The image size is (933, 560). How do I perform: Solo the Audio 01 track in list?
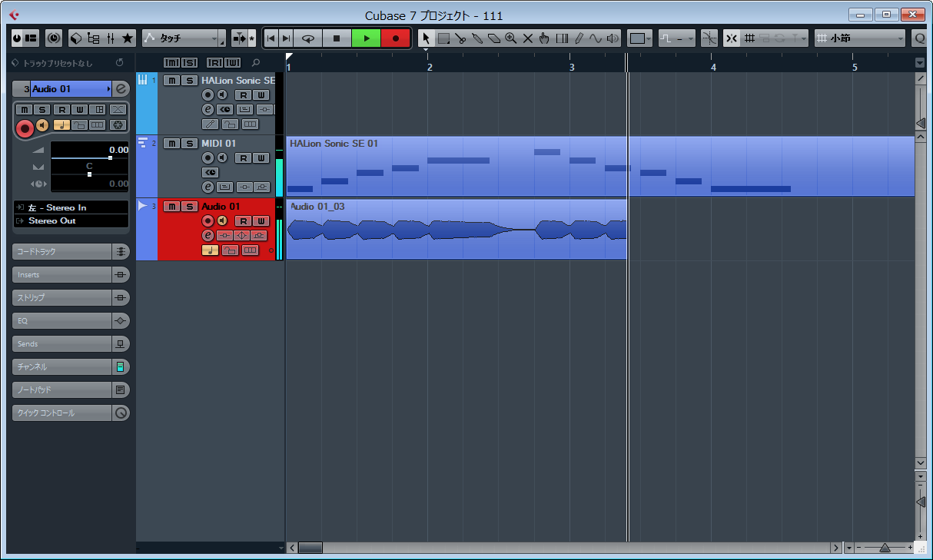pos(189,207)
